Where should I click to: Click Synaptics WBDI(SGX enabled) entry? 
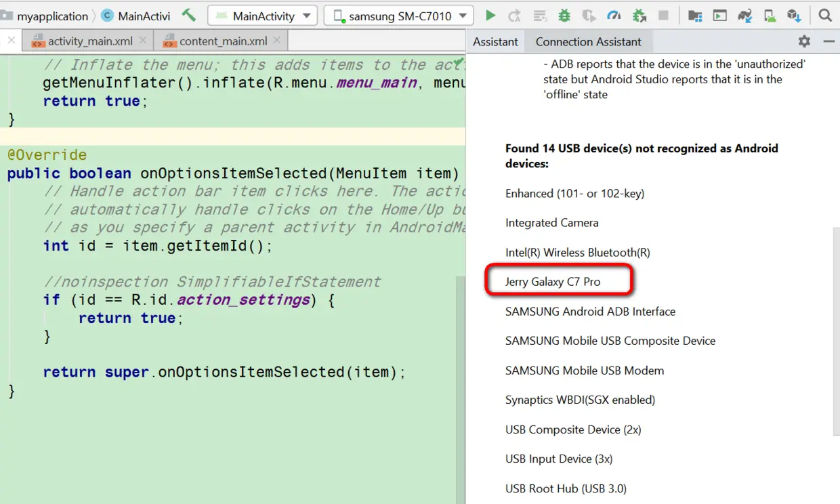580,400
